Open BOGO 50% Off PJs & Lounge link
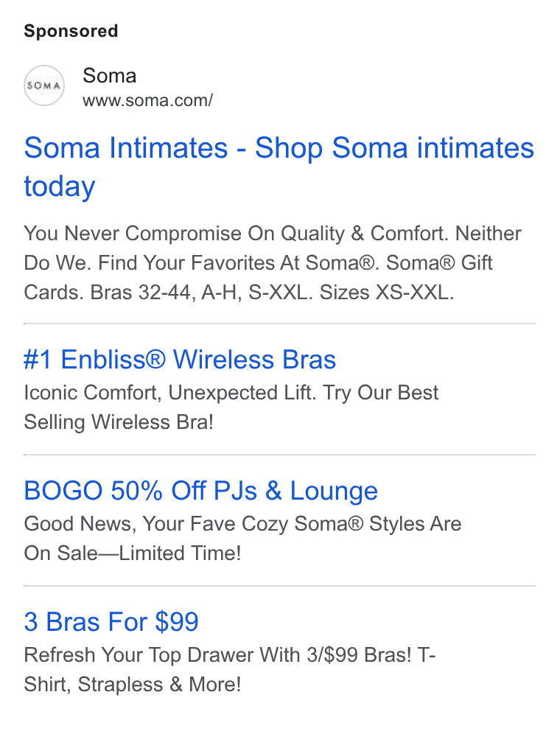The width and height of the screenshot is (560, 734). tap(201, 491)
